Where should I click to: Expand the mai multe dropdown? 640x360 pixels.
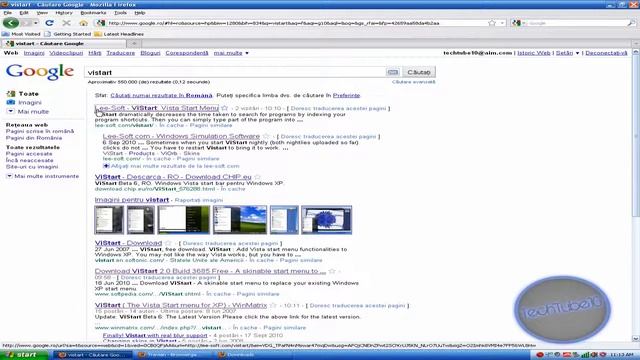coord(231,53)
